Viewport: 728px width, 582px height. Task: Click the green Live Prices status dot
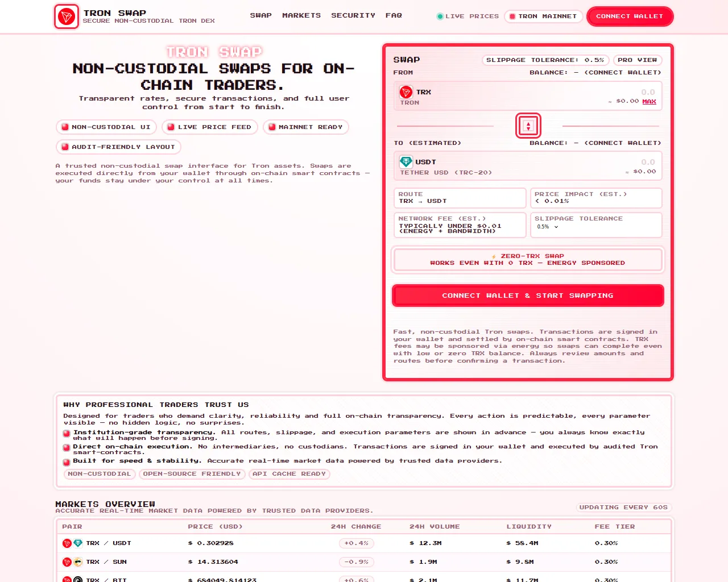point(440,16)
